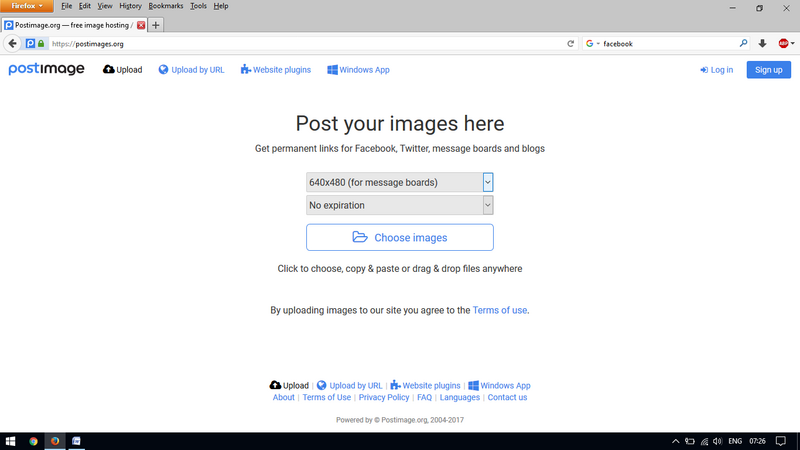Click the site identity icon in address bar

click(30, 44)
